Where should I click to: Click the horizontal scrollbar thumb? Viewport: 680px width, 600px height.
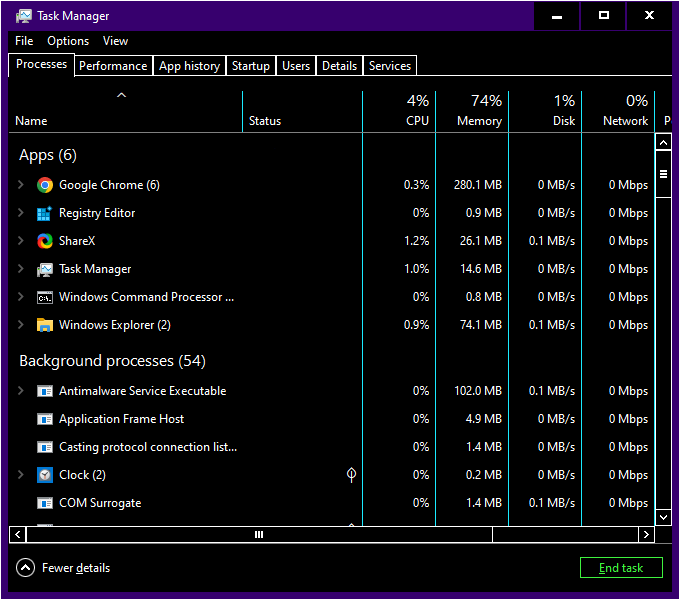tap(259, 535)
